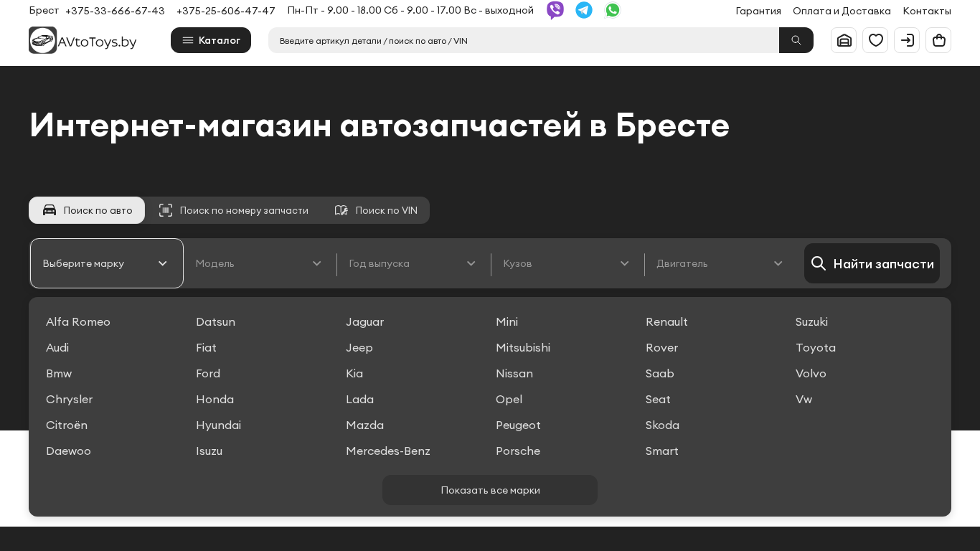Click the Найти запчасти button
Viewport: 980px width, 551px height.
[x=872, y=263]
